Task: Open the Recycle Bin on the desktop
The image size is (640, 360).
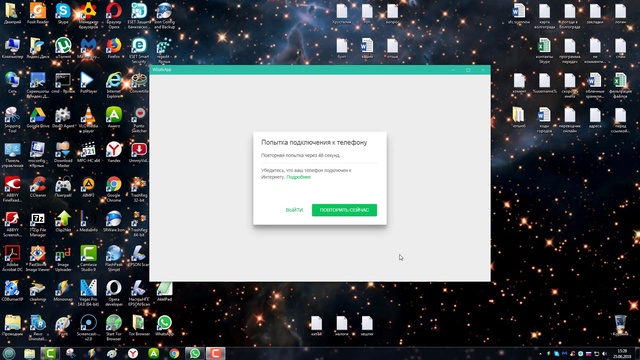Action: coord(620,325)
